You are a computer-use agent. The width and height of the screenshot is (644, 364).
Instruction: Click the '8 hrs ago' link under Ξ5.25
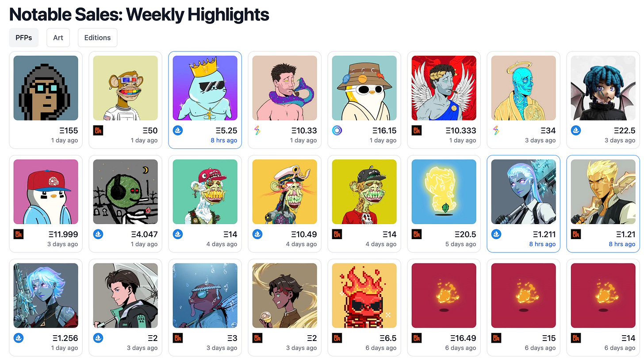(223, 140)
